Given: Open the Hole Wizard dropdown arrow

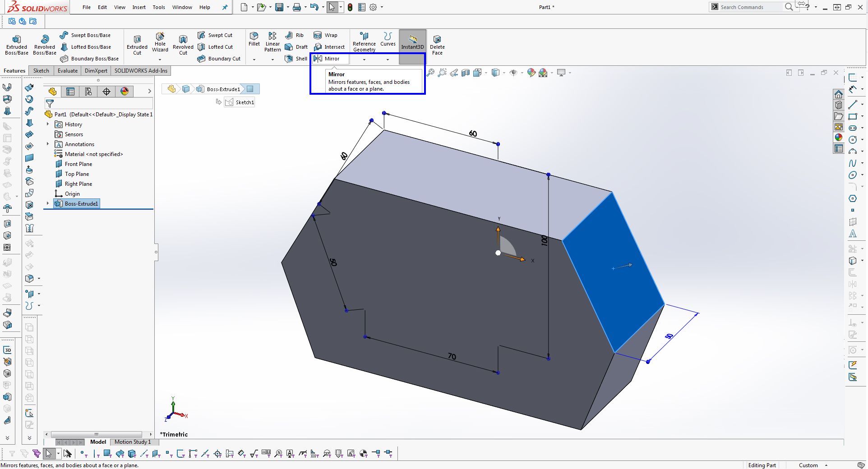Looking at the screenshot, I should (160, 60).
